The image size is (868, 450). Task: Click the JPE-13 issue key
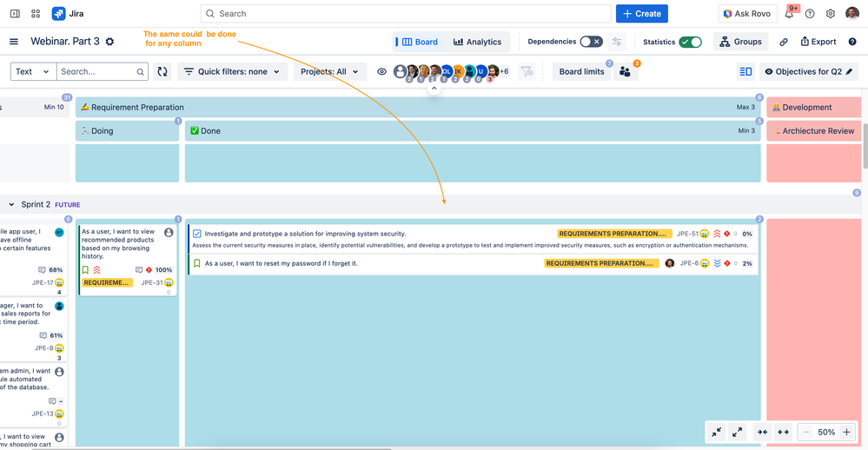pos(43,414)
